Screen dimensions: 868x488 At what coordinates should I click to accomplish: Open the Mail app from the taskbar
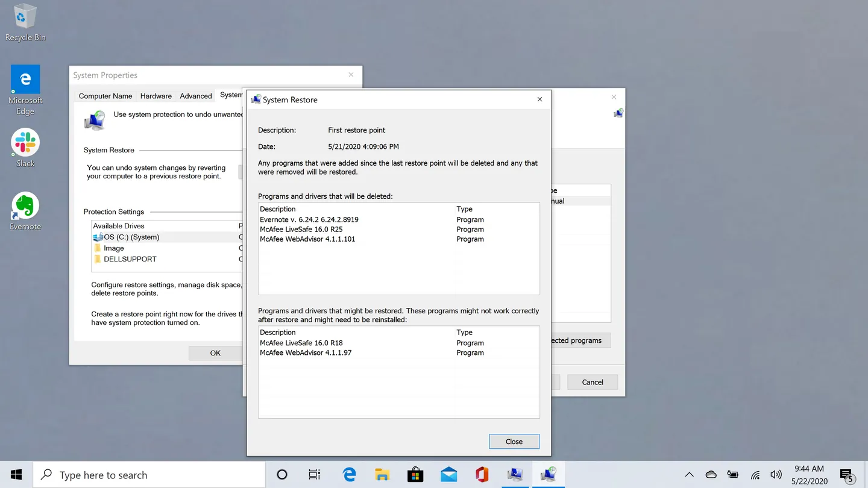(448, 475)
